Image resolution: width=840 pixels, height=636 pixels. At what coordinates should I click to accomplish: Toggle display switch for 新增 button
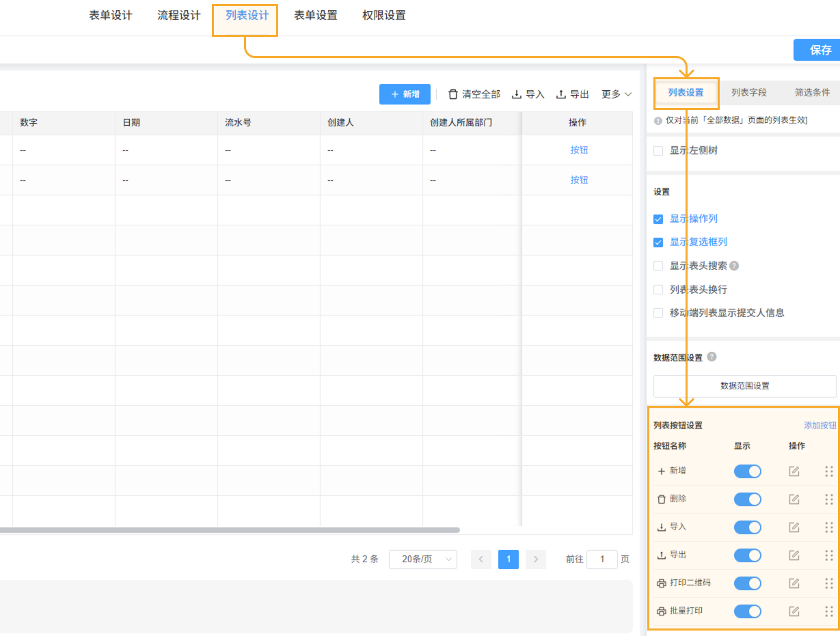click(x=748, y=471)
